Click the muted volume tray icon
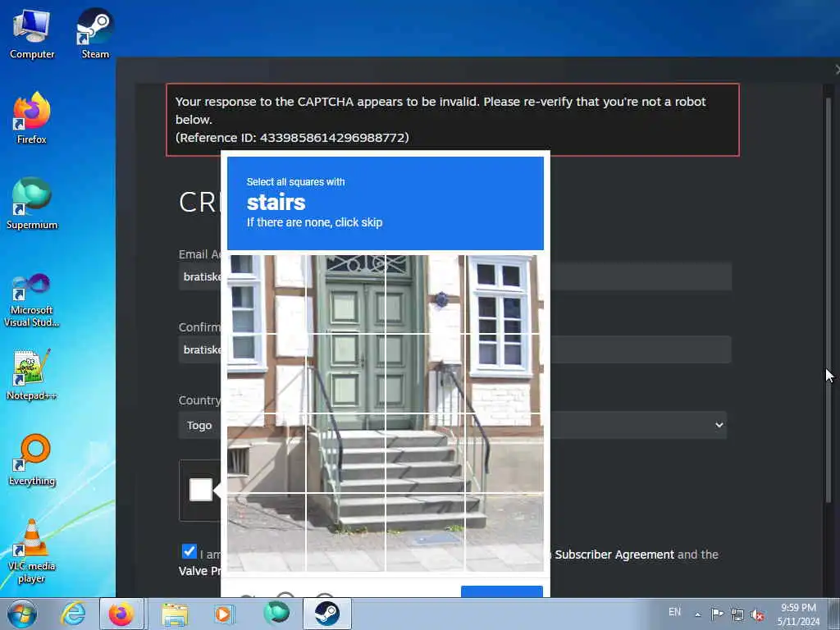 coord(757,614)
